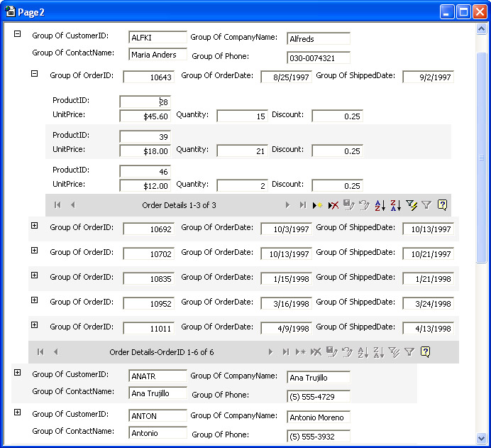The height and width of the screenshot is (448, 491).
Task: Click UnitPrice field showing $45.60
Action: point(145,116)
